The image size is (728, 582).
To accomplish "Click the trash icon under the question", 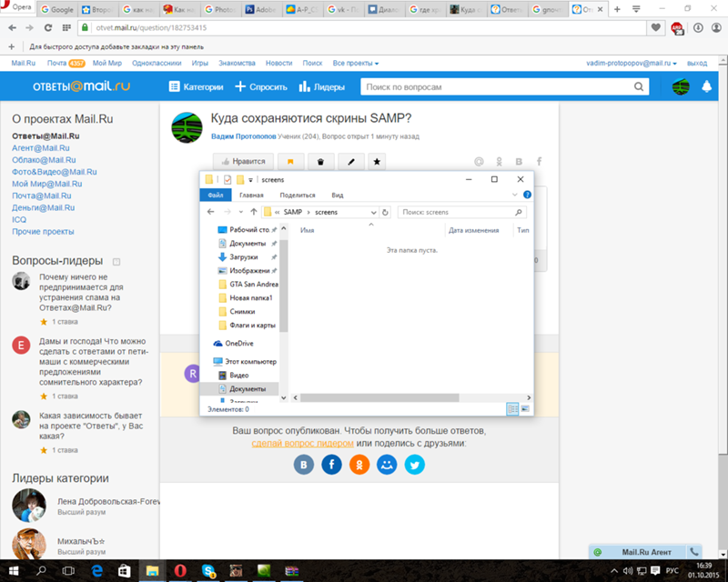I will (320, 162).
